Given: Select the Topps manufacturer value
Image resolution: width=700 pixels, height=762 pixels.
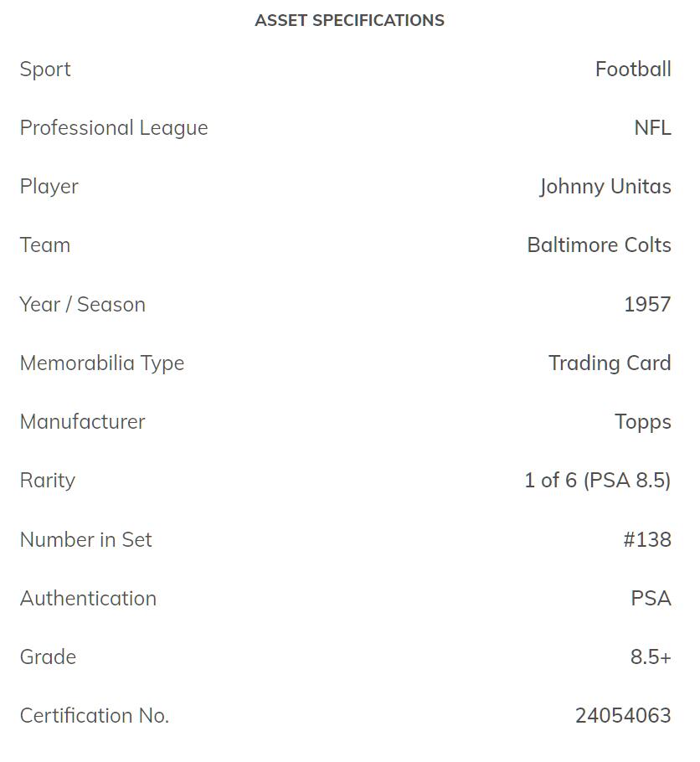Looking at the screenshot, I should (642, 422).
